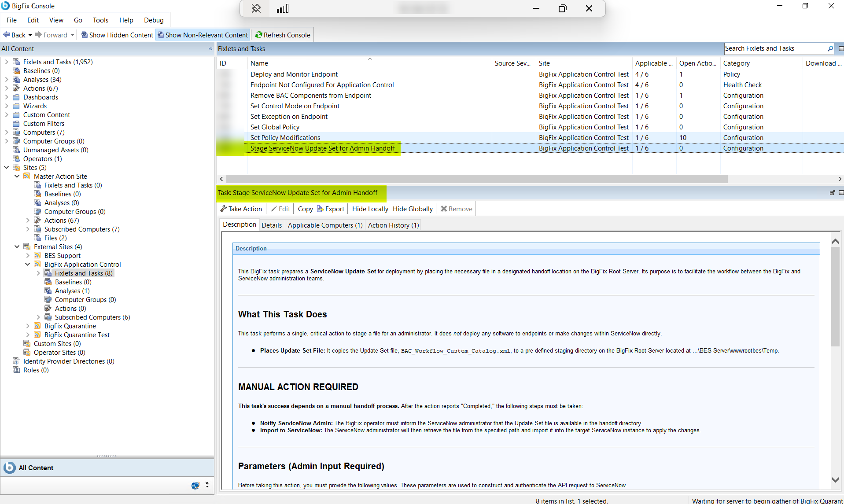Open the Back history dropdown arrow

coord(30,35)
